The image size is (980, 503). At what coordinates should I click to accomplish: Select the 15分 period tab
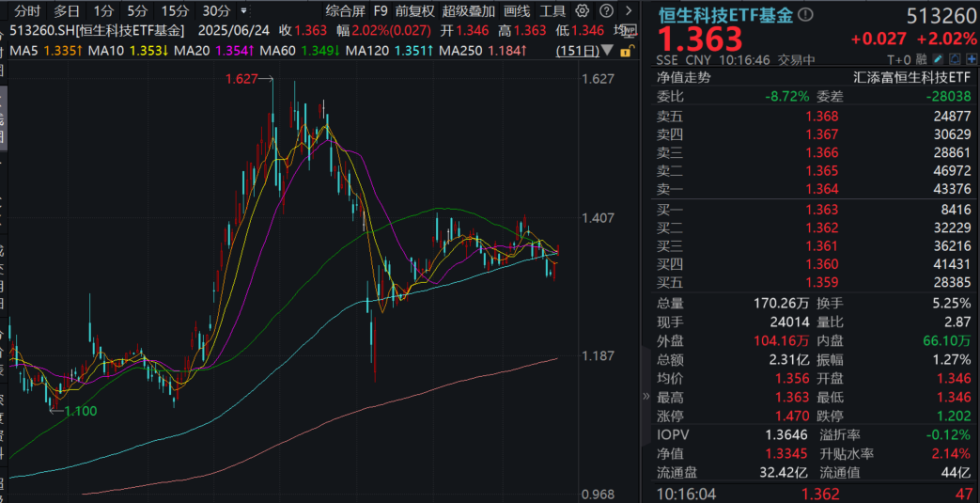175,11
